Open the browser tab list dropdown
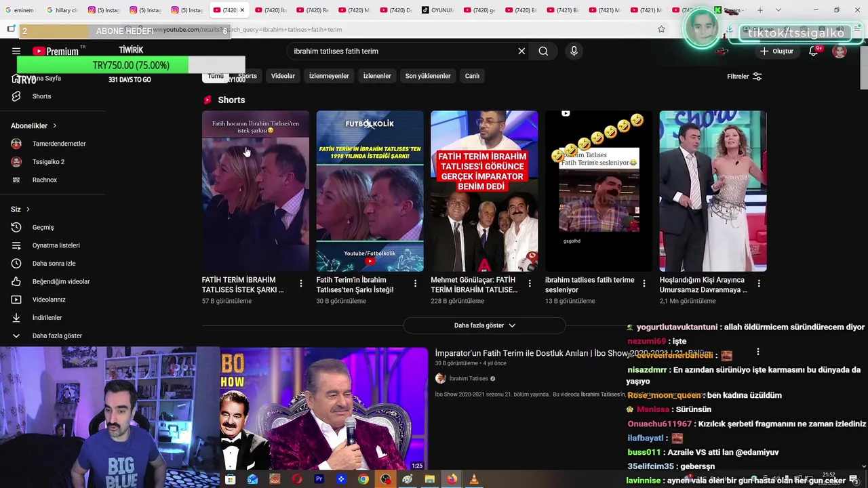This screenshot has width=868, height=488. (x=778, y=10)
